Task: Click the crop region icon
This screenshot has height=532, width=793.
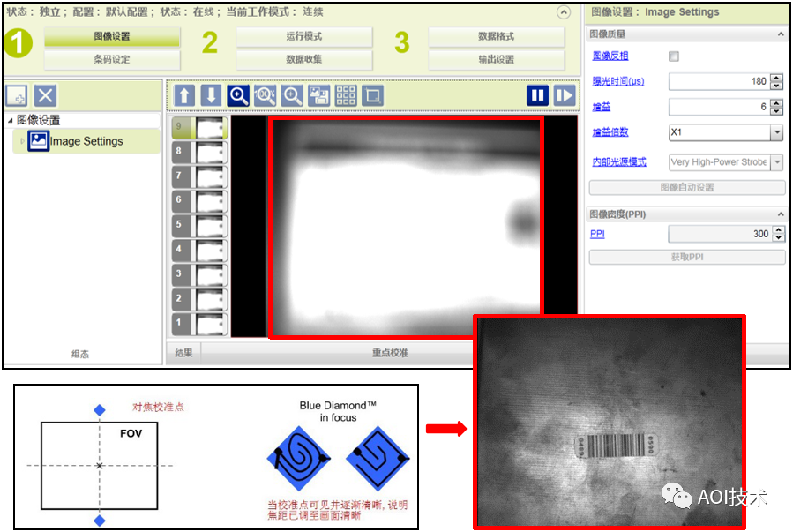Action: pyautogui.click(x=373, y=95)
